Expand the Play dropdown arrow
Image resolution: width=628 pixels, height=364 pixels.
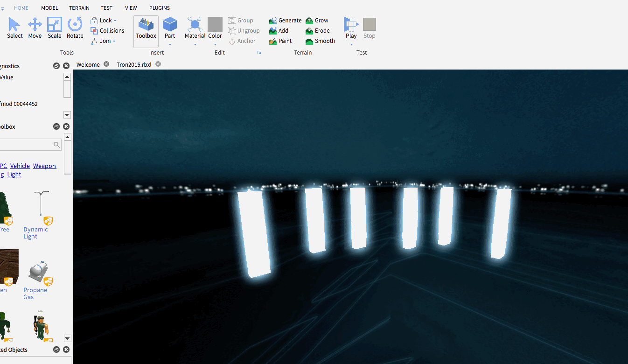(351, 45)
